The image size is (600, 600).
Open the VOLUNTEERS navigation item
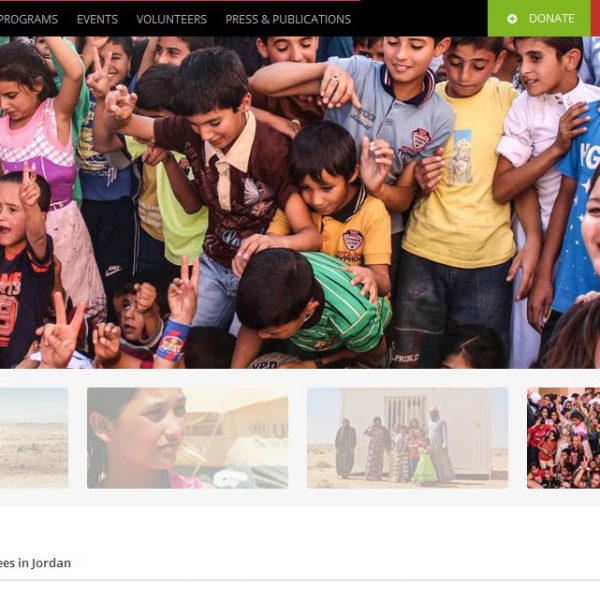(171, 19)
